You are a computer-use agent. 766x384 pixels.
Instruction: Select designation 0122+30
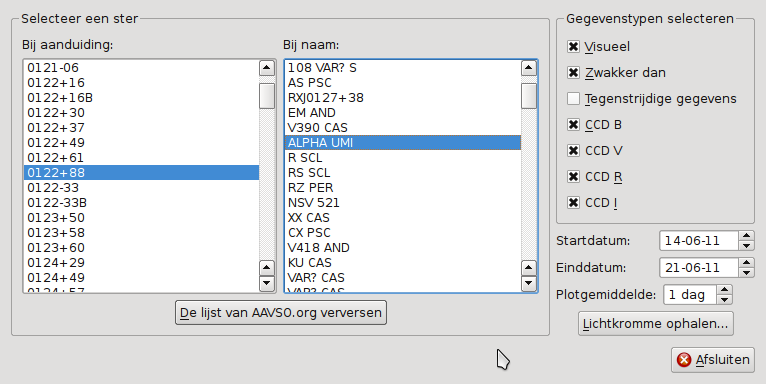pos(141,112)
